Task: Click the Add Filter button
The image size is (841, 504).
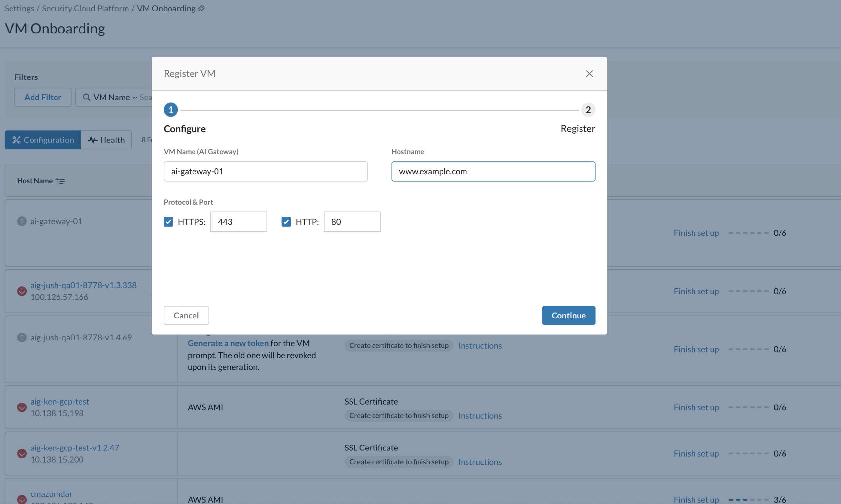Action: 43,97
